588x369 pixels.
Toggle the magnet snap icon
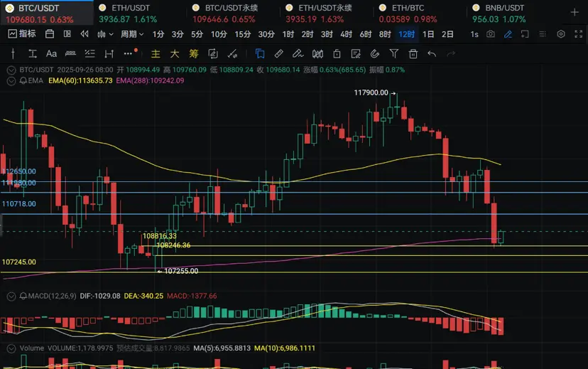point(375,54)
